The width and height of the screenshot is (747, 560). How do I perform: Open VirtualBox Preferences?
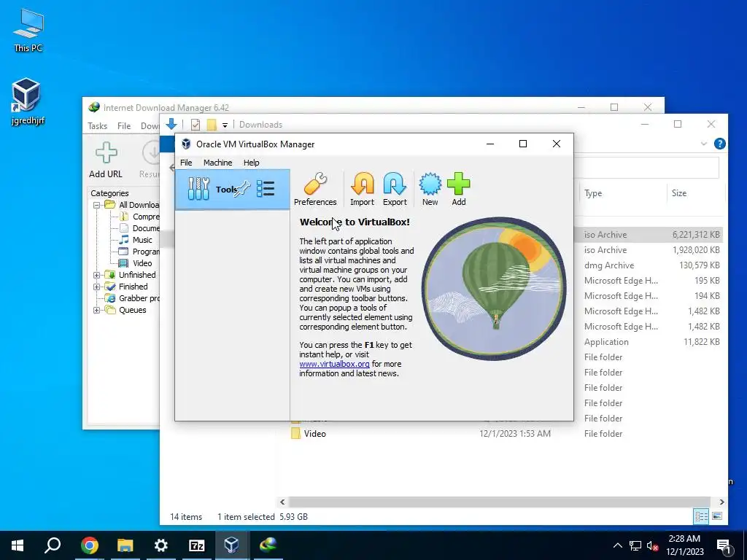(x=315, y=189)
